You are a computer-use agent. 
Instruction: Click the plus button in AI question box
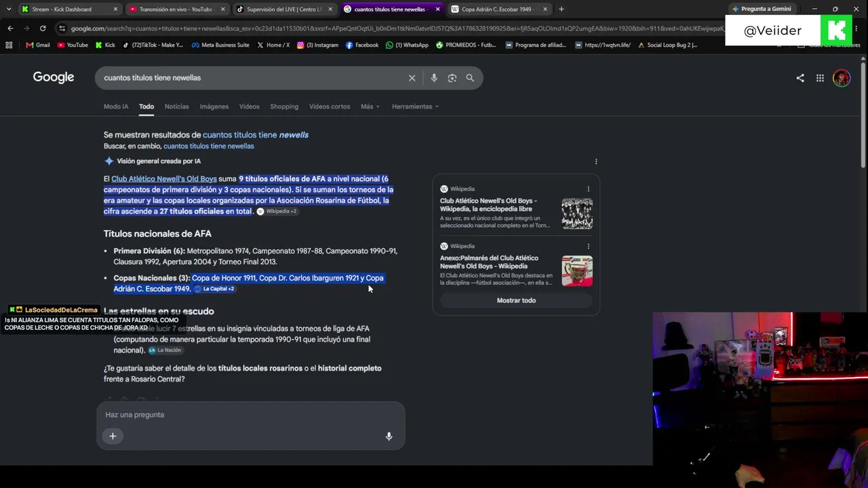113,436
